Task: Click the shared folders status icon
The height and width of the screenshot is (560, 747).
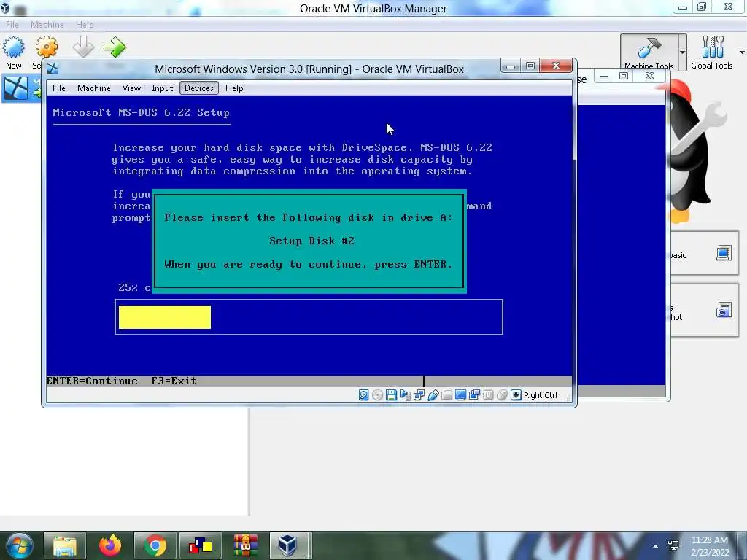Action: (x=447, y=394)
